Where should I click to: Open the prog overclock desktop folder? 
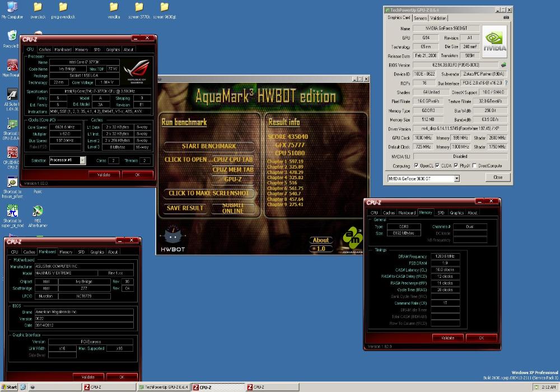coord(63,10)
